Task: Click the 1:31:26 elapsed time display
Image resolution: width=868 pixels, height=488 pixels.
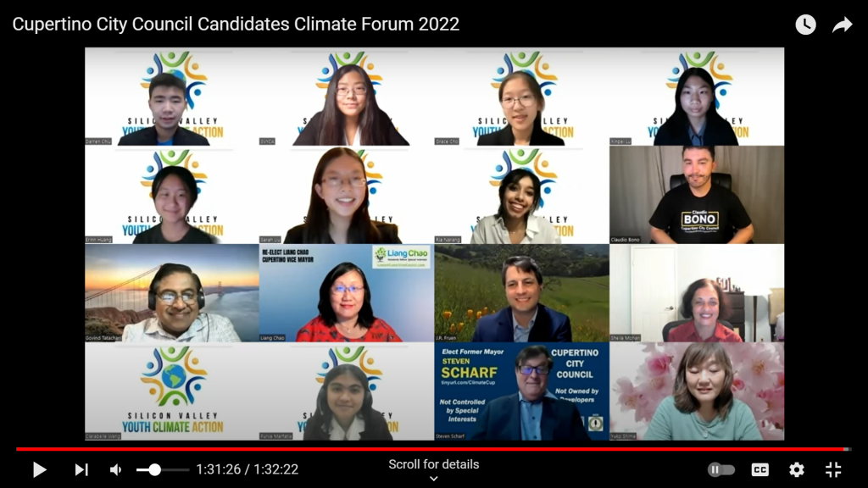Action: (x=218, y=469)
